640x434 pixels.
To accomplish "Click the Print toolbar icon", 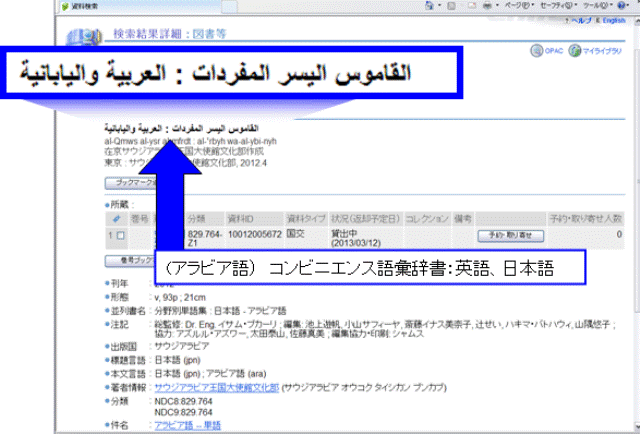I will point(487,6).
